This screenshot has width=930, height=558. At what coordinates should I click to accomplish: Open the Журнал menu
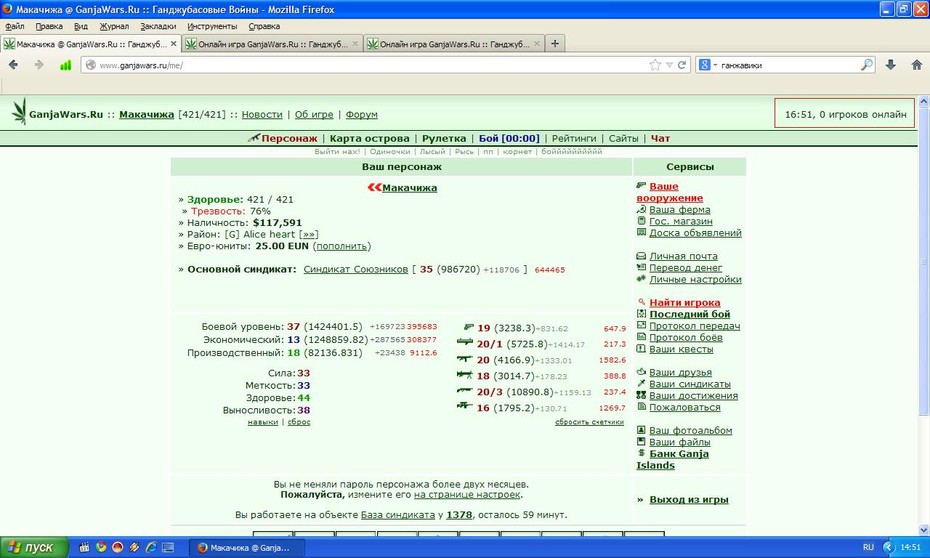click(x=114, y=26)
